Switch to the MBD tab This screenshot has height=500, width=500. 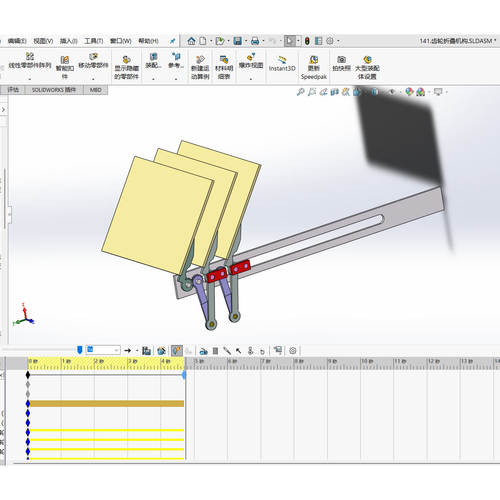pyautogui.click(x=96, y=90)
